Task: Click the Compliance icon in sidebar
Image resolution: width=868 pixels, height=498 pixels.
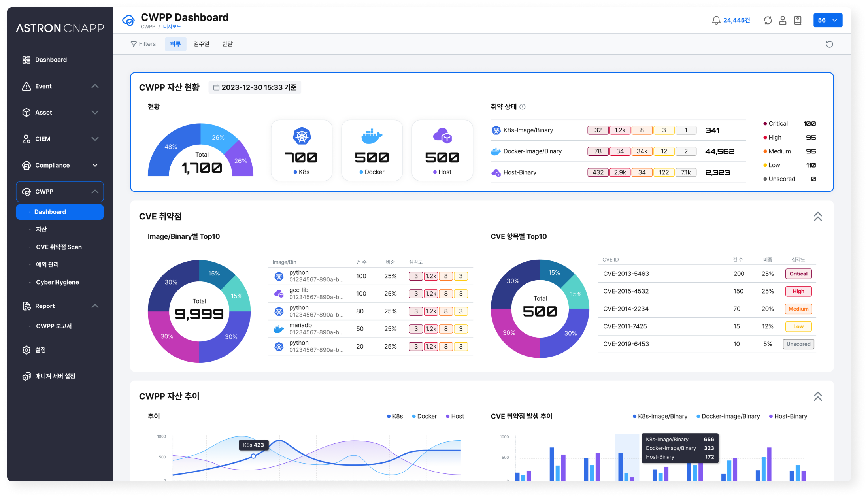Action: tap(26, 165)
